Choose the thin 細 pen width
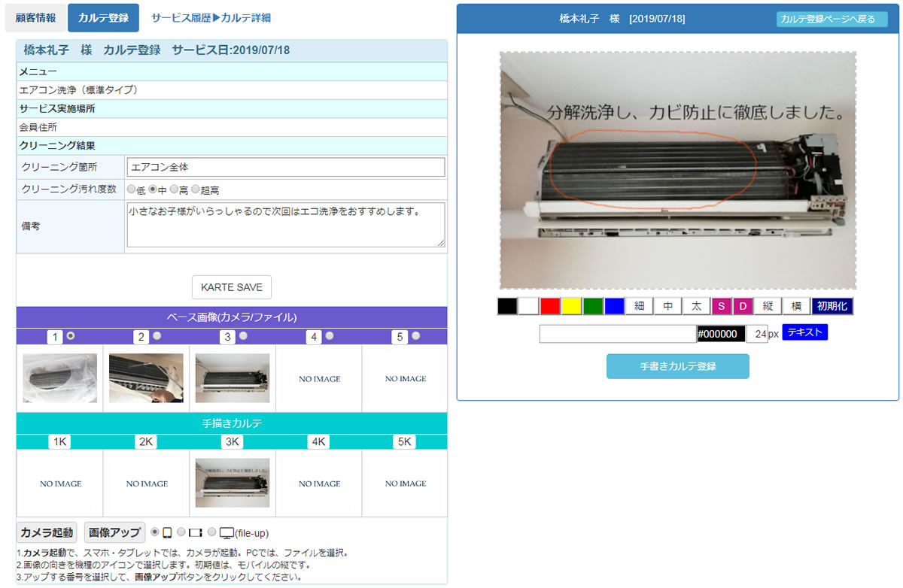Image resolution: width=903 pixels, height=588 pixels. click(x=639, y=306)
